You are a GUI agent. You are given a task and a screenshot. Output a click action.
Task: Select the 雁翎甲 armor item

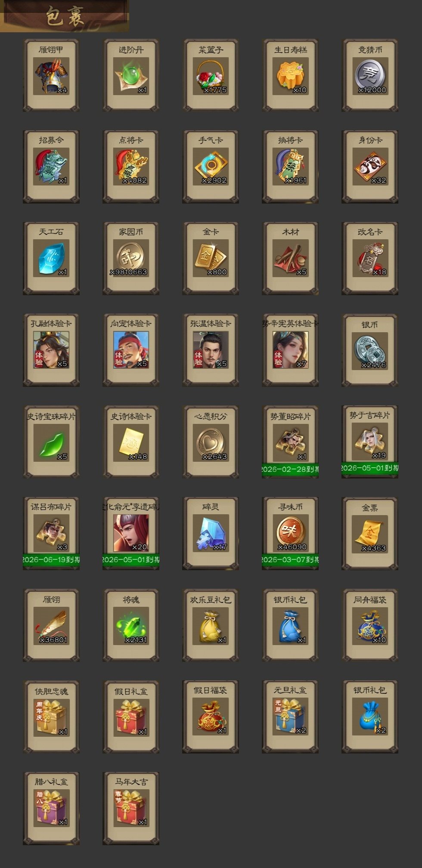pyautogui.click(x=51, y=75)
